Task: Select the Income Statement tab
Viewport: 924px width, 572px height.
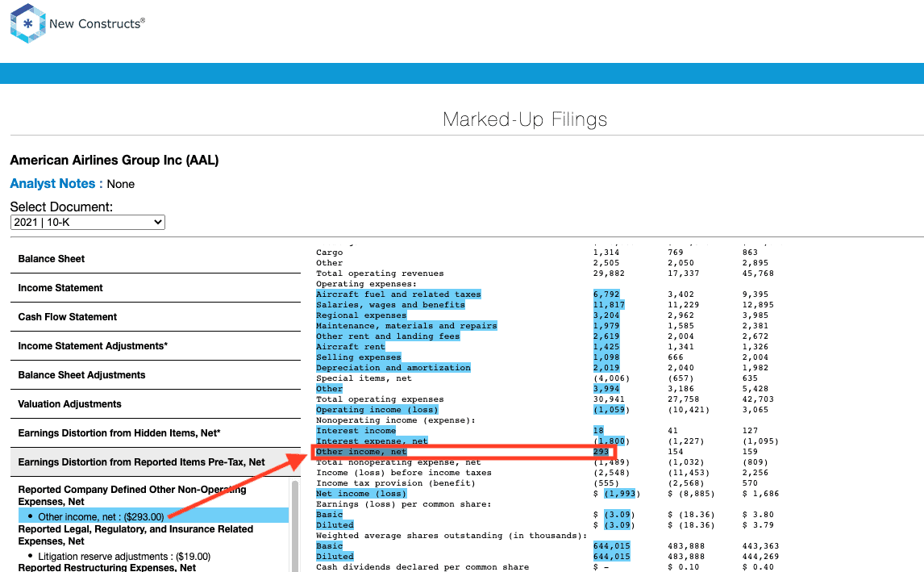Action: [x=156, y=288]
